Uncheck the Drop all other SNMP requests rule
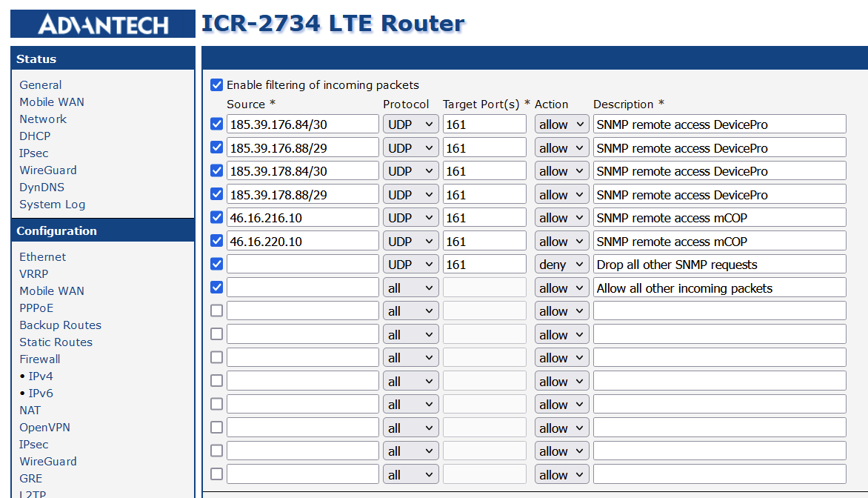 click(216, 264)
